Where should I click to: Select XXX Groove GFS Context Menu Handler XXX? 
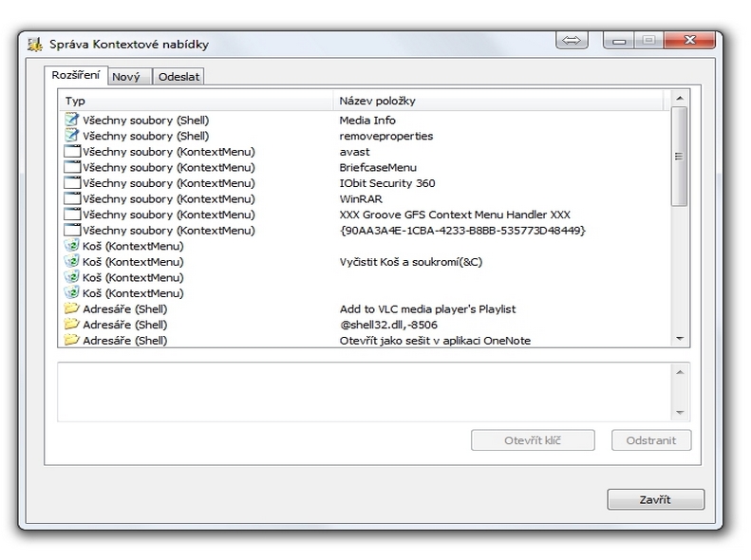tap(455, 215)
